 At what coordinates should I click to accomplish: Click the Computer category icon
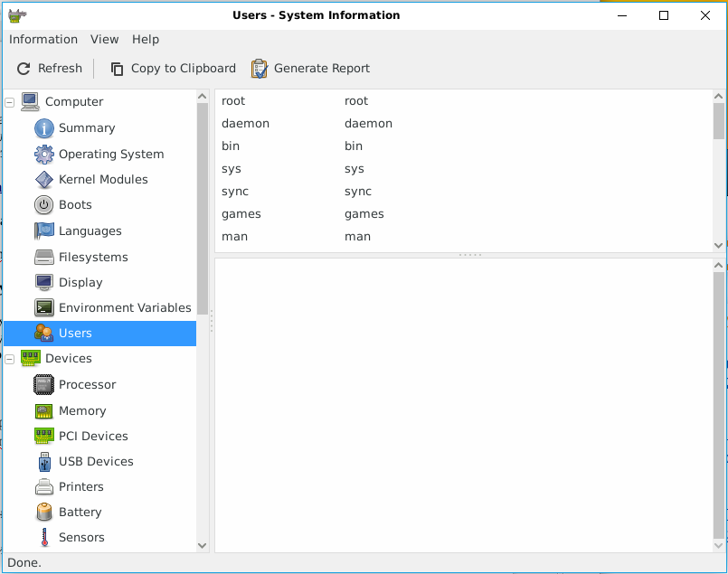click(30, 101)
